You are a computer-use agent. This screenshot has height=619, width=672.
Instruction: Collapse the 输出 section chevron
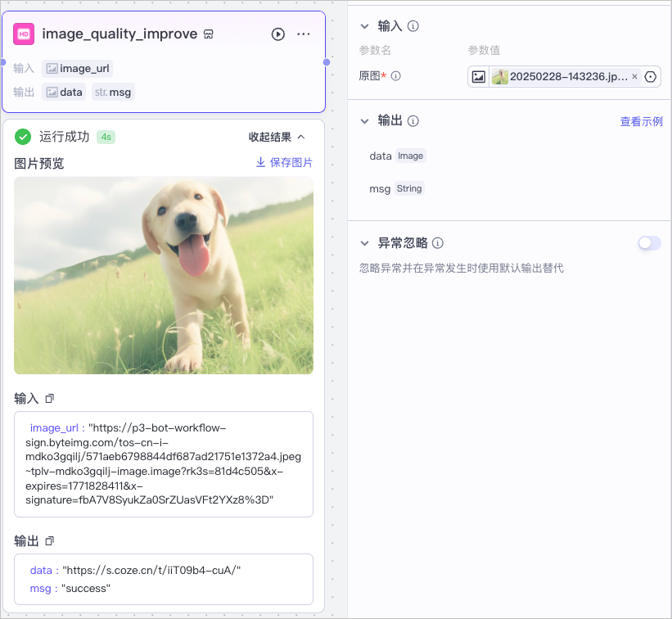[365, 121]
